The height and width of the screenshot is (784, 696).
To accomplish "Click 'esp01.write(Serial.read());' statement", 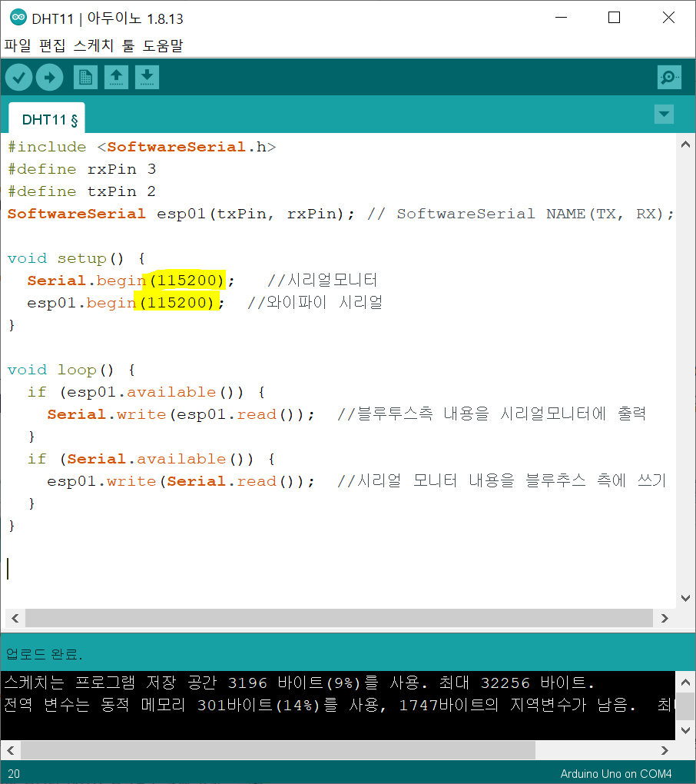I will 181,481.
